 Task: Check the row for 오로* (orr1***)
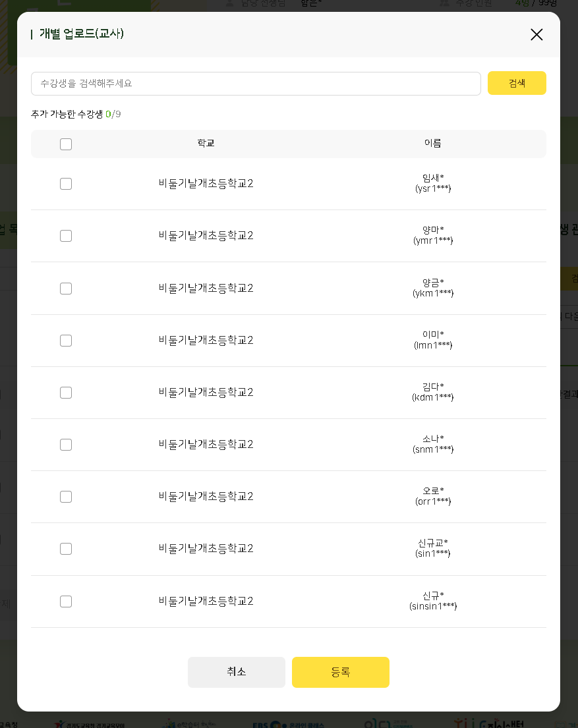tap(66, 497)
